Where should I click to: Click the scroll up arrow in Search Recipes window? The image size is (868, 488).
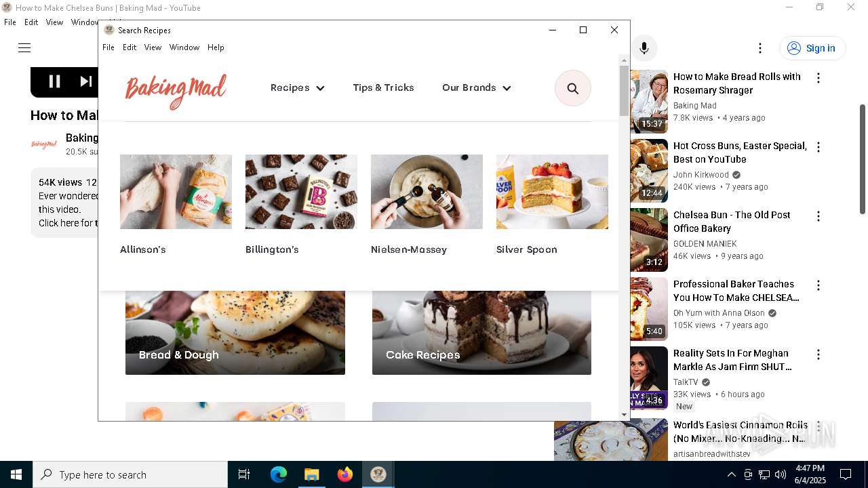624,60
